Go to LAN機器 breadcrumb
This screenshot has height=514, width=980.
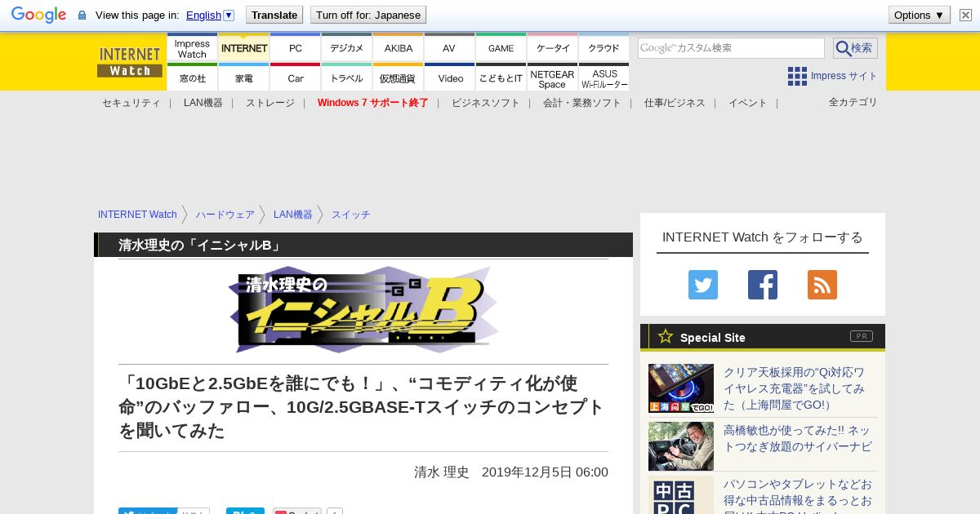click(x=293, y=215)
